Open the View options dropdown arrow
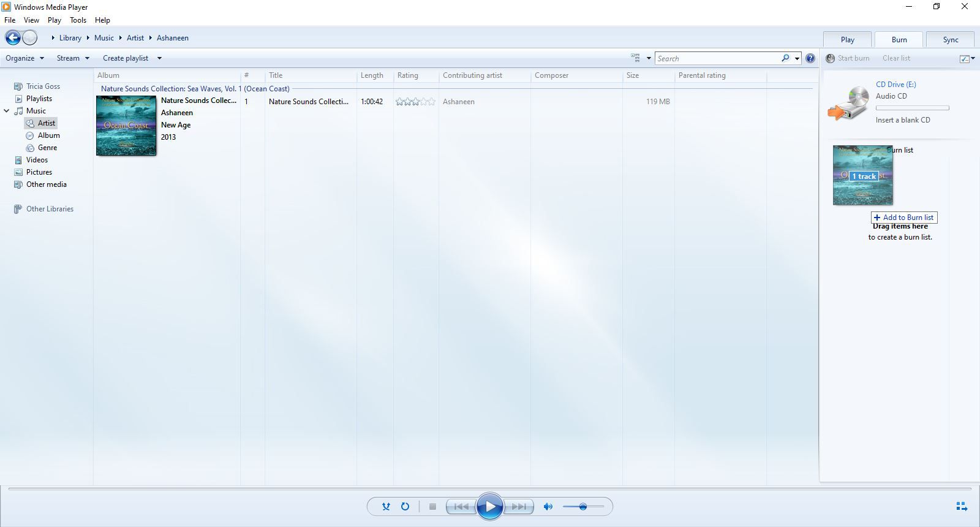 (x=649, y=58)
